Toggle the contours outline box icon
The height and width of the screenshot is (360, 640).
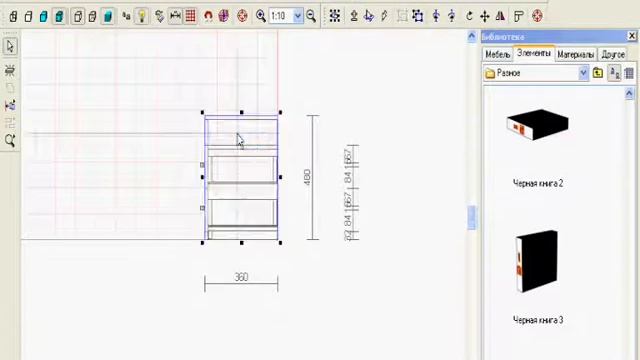click(x=78, y=16)
